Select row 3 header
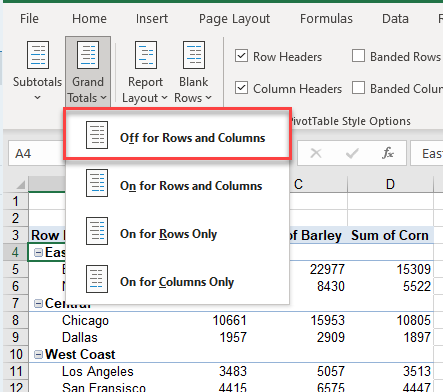The image size is (443, 392). tap(15, 235)
